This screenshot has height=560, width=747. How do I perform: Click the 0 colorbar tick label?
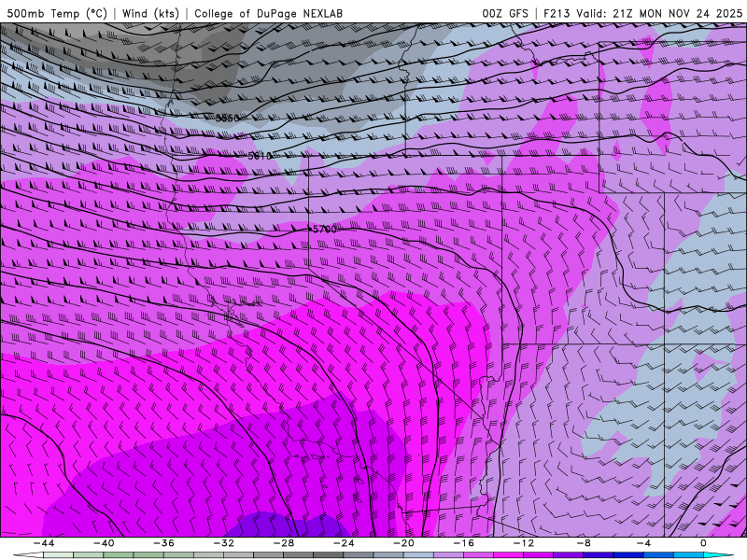(704, 543)
